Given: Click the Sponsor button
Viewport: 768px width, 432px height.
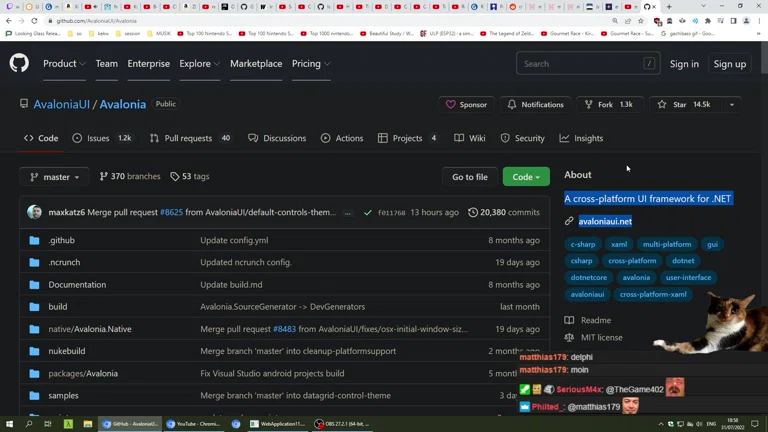Looking at the screenshot, I should point(466,105).
